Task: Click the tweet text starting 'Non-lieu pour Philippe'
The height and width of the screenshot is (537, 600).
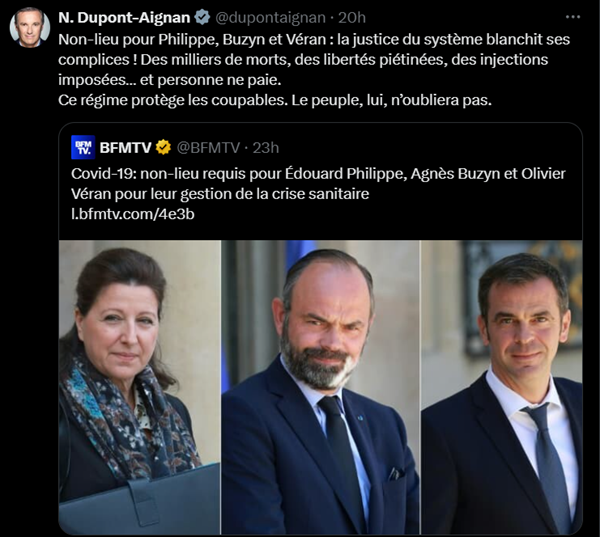Action: (x=314, y=60)
